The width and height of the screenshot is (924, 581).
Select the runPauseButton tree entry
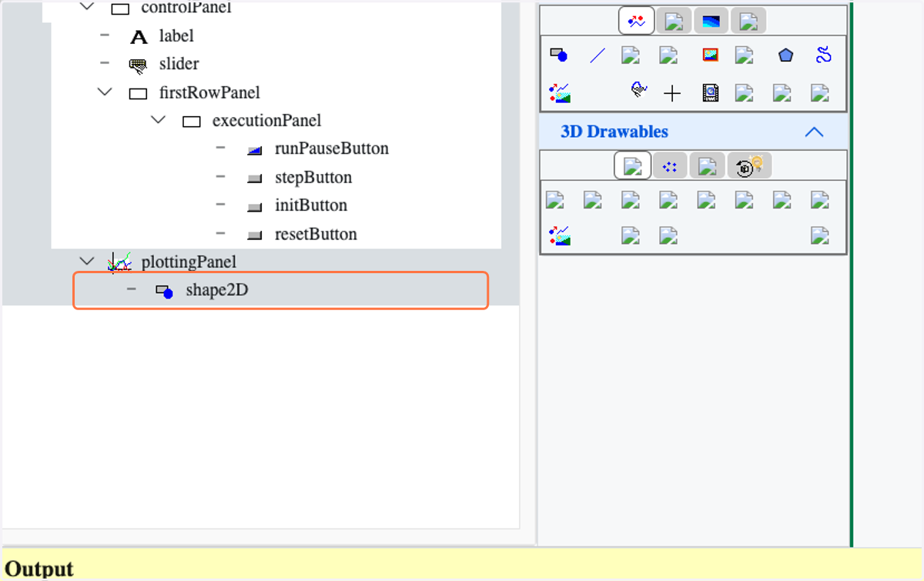click(332, 149)
